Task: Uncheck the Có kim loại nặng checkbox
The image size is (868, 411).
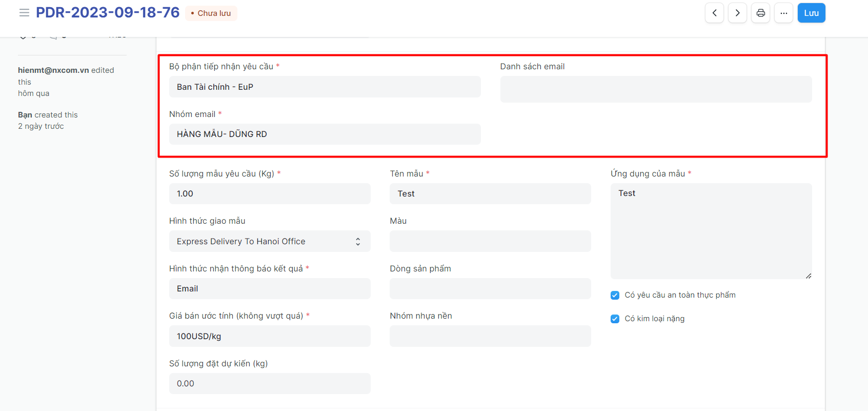Action: pyautogui.click(x=615, y=319)
